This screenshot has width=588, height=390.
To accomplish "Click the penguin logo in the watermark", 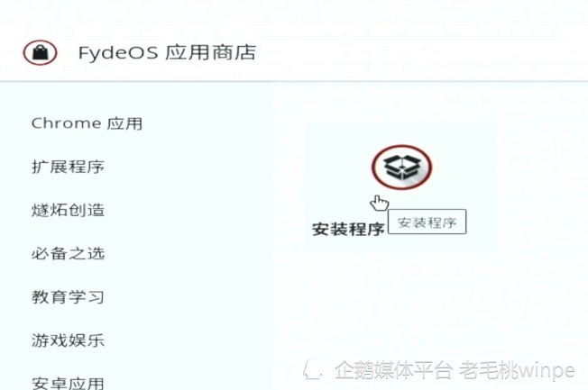I will click(x=312, y=369).
